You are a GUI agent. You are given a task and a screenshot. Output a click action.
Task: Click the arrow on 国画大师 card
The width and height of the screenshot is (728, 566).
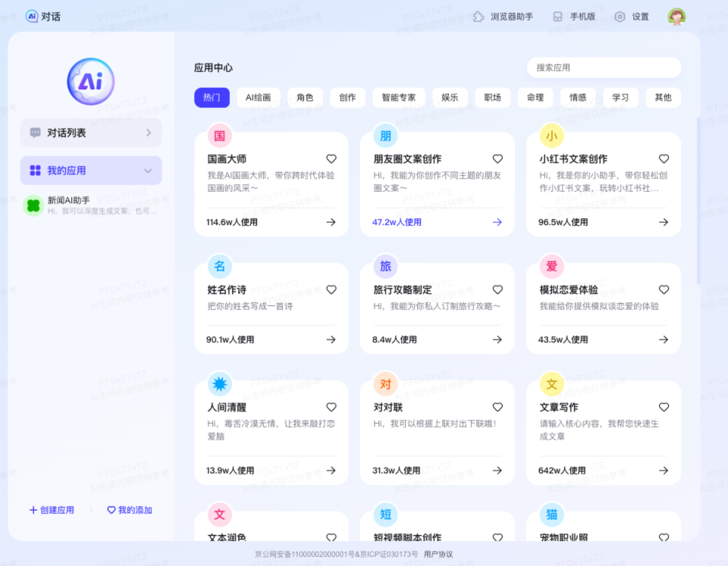coord(331,222)
